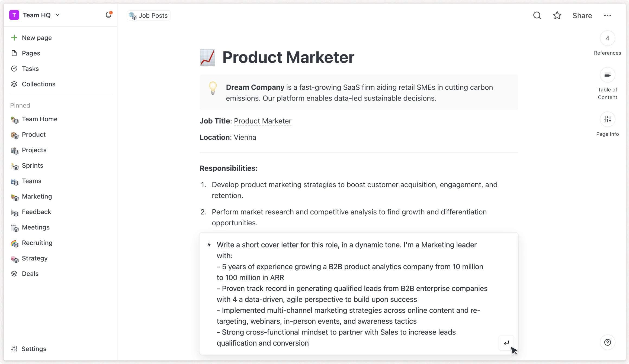This screenshot has width=629, height=364.
Task: Create a New page
Action: [37, 38]
